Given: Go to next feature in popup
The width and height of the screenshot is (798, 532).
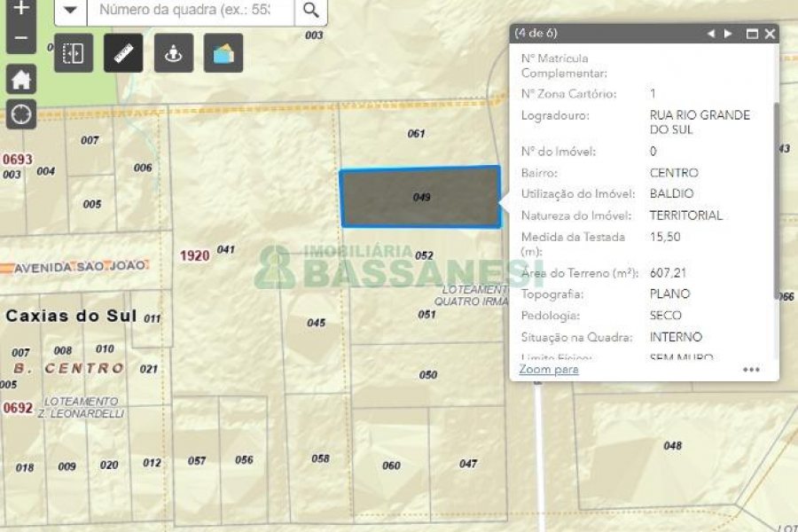Looking at the screenshot, I should click(x=728, y=34).
